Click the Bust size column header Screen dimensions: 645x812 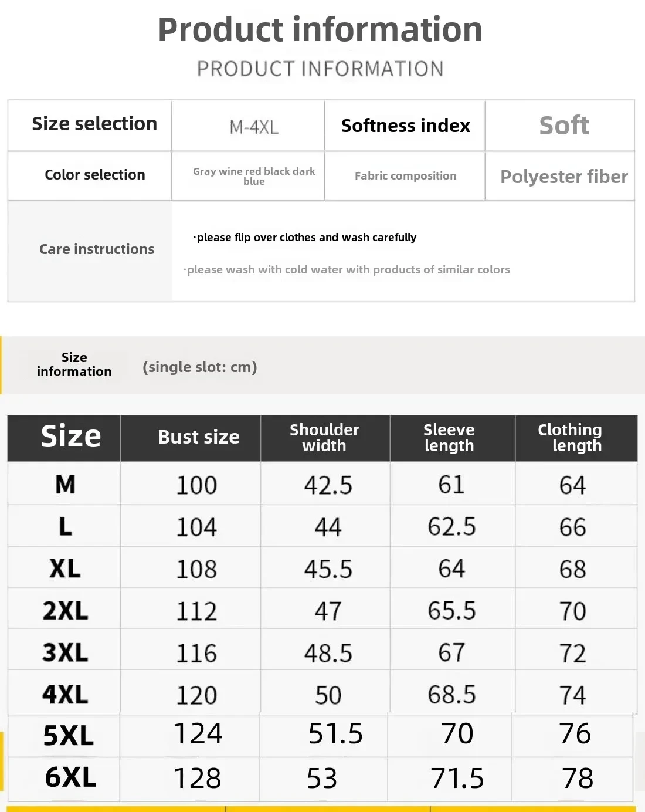(199, 437)
